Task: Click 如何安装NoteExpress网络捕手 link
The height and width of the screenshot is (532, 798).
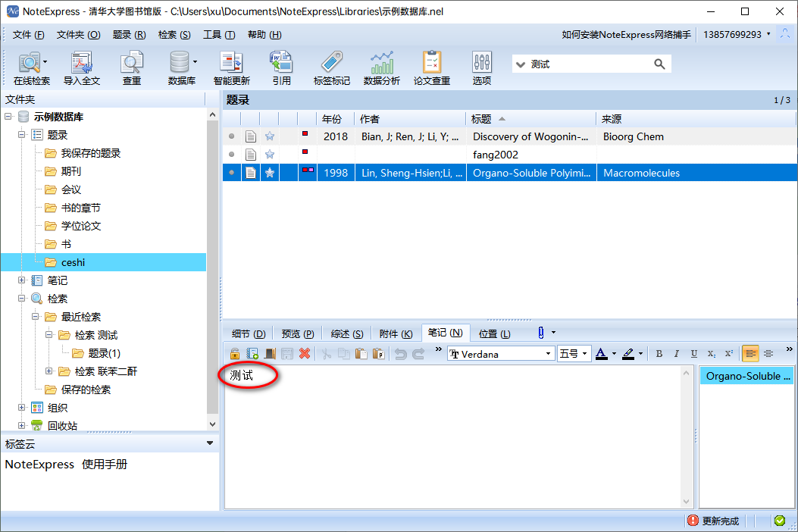Action: (x=627, y=35)
